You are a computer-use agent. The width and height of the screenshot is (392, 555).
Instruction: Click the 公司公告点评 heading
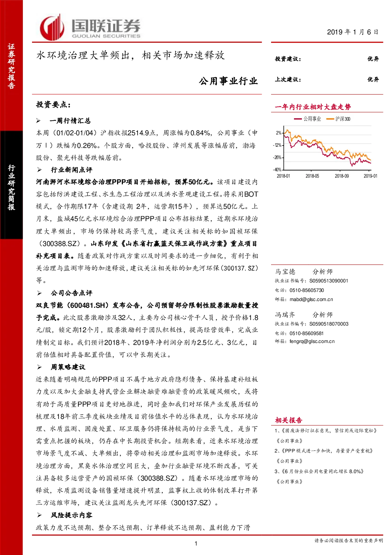pos(72,293)
